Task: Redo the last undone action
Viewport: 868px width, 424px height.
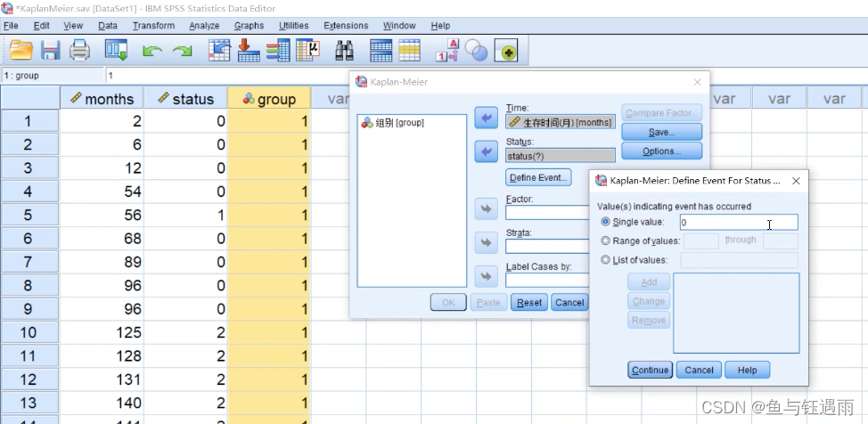Action: 182,52
